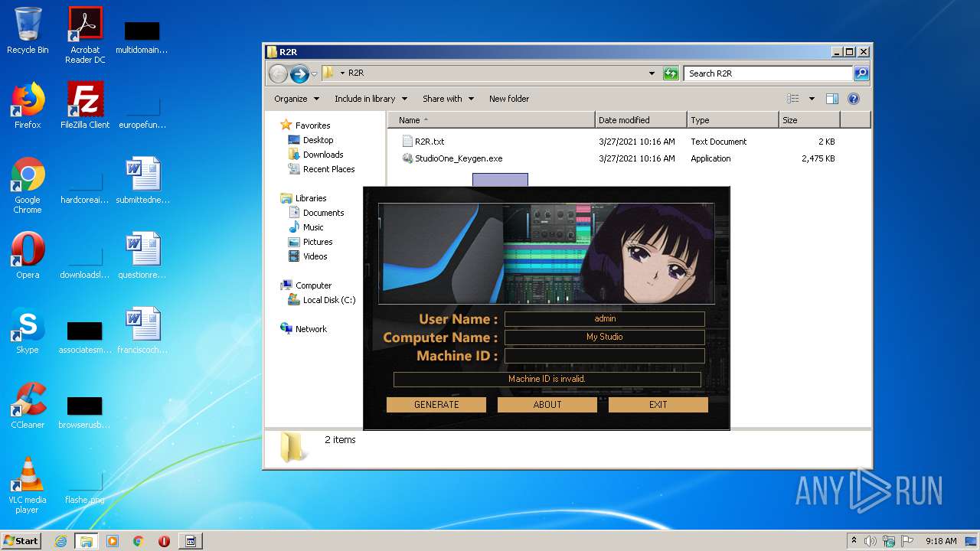Select Google Chrome desktop icon
The image size is (980, 551).
pos(28,185)
